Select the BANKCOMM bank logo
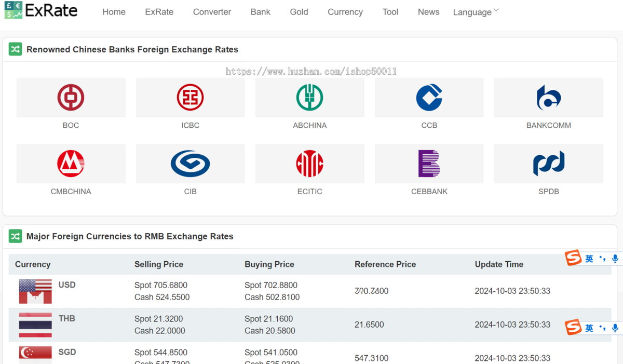This screenshot has height=364, width=623. pyautogui.click(x=549, y=98)
